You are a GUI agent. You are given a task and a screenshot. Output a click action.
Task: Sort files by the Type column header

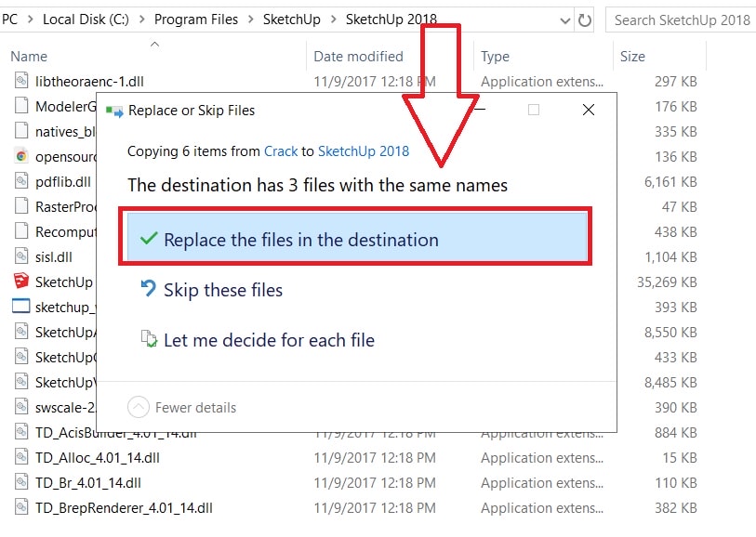(x=495, y=57)
